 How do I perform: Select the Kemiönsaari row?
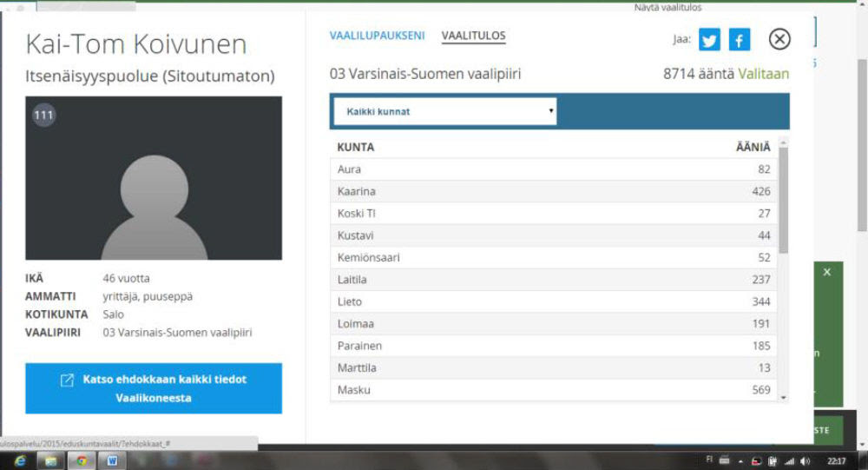(554, 257)
